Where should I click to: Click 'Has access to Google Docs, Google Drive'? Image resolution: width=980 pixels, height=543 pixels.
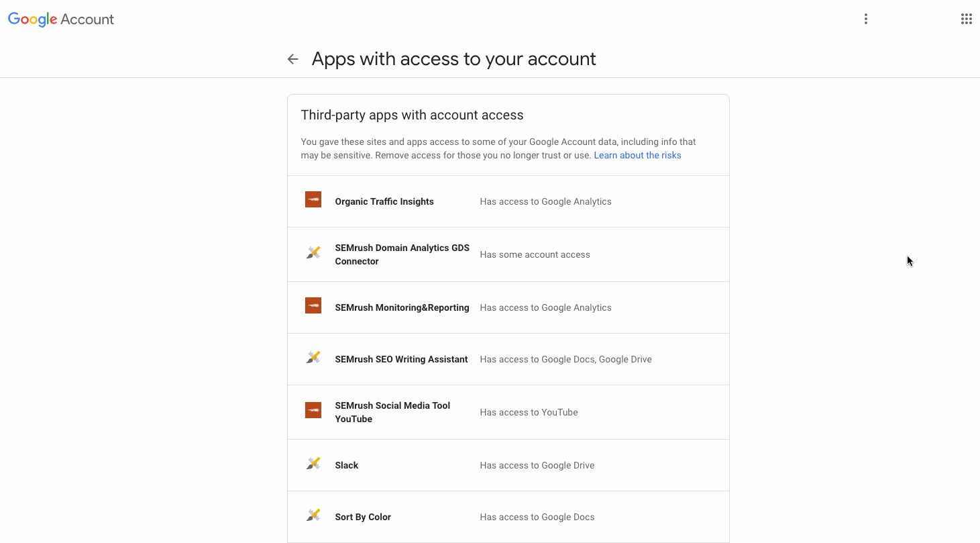pos(565,359)
